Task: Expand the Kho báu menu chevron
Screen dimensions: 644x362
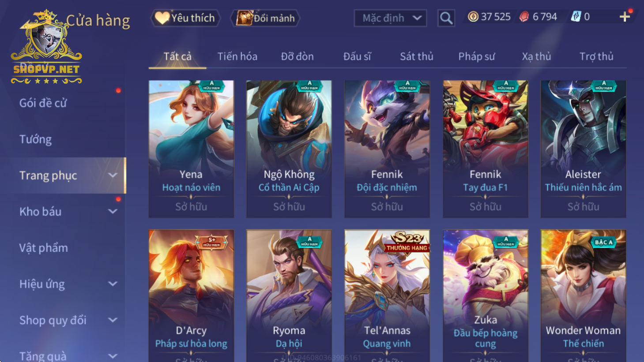Action: [x=113, y=212]
